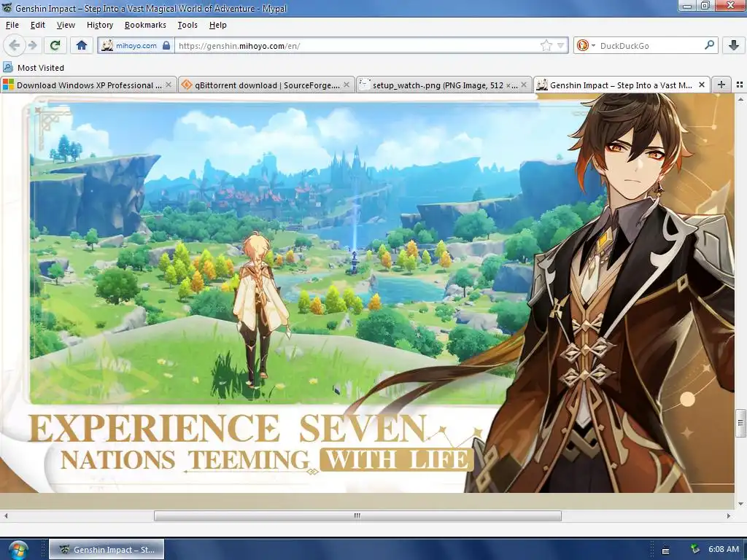Go forward with the Forward arrow button
The height and width of the screenshot is (560, 747).
click(x=32, y=46)
